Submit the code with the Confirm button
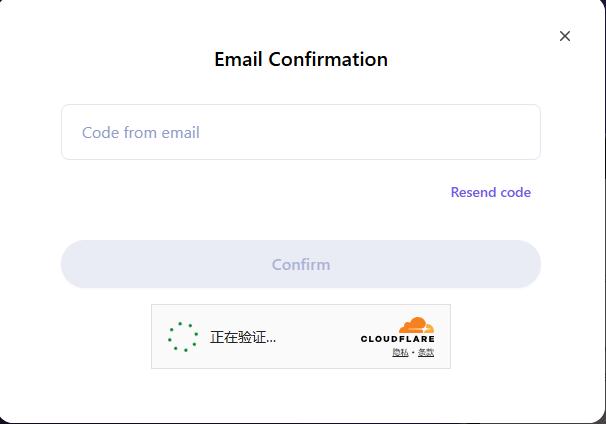Screen dimensions: 606x424 coord(300,264)
